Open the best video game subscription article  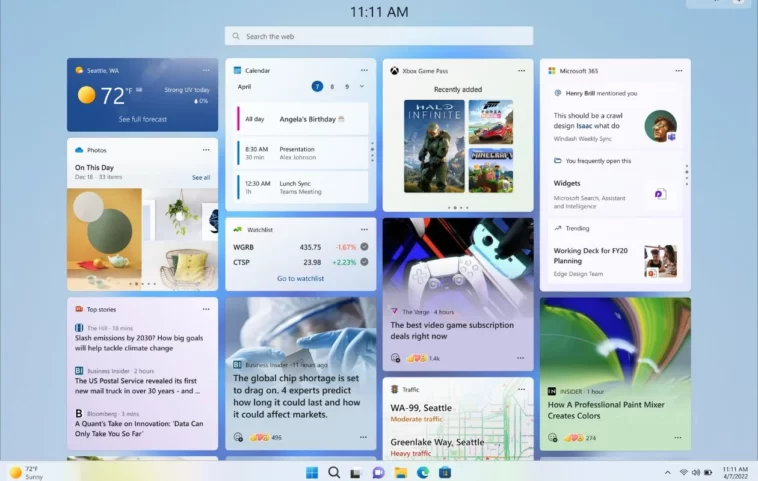coord(458,294)
